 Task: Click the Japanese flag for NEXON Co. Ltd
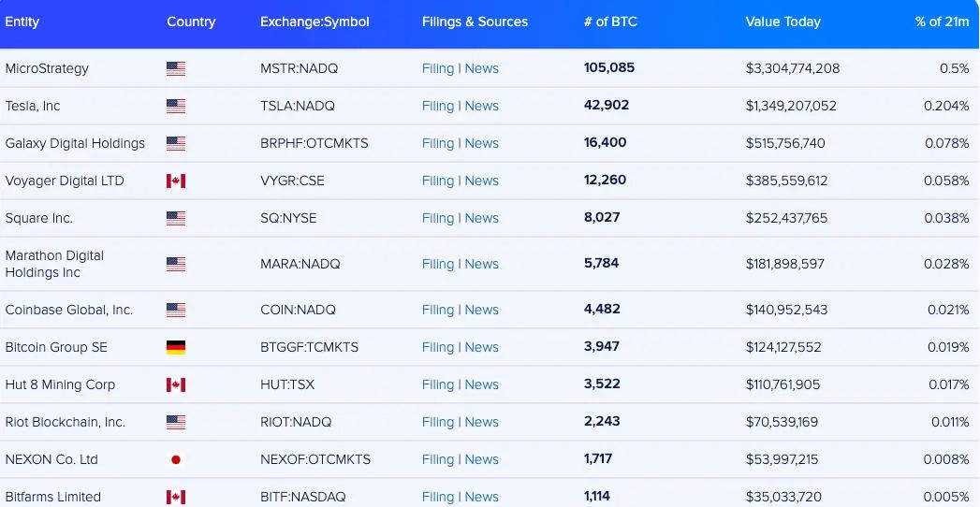(176, 459)
